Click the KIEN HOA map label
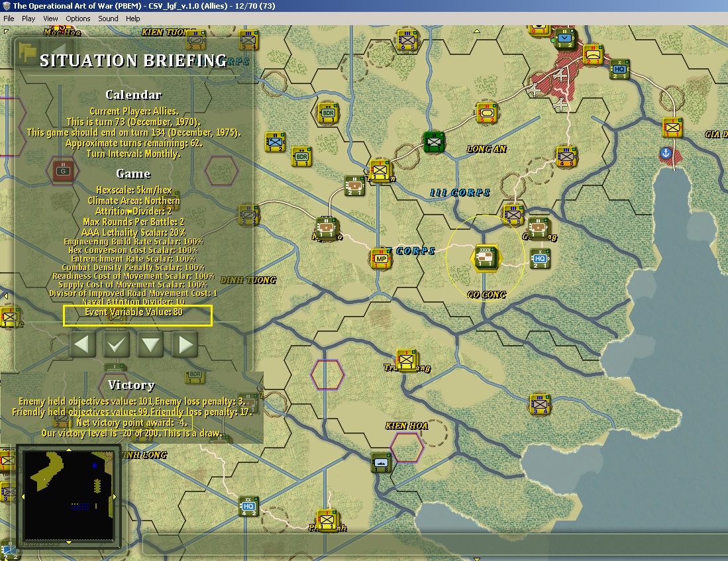The image size is (728, 561). click(407, 425)
